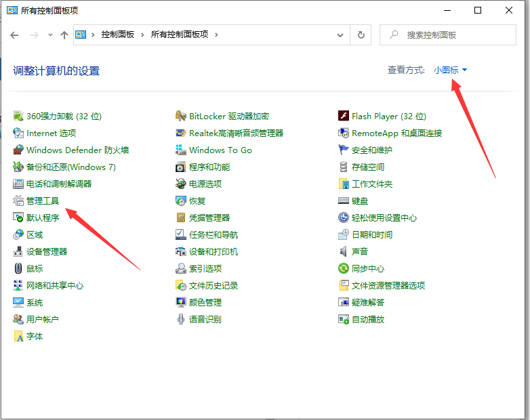Image resolution: width=530 pixels, height=420 pixels.
Task: Open 任务栏和导航 link
Action: pyautogui.click(x=213, y=234)
